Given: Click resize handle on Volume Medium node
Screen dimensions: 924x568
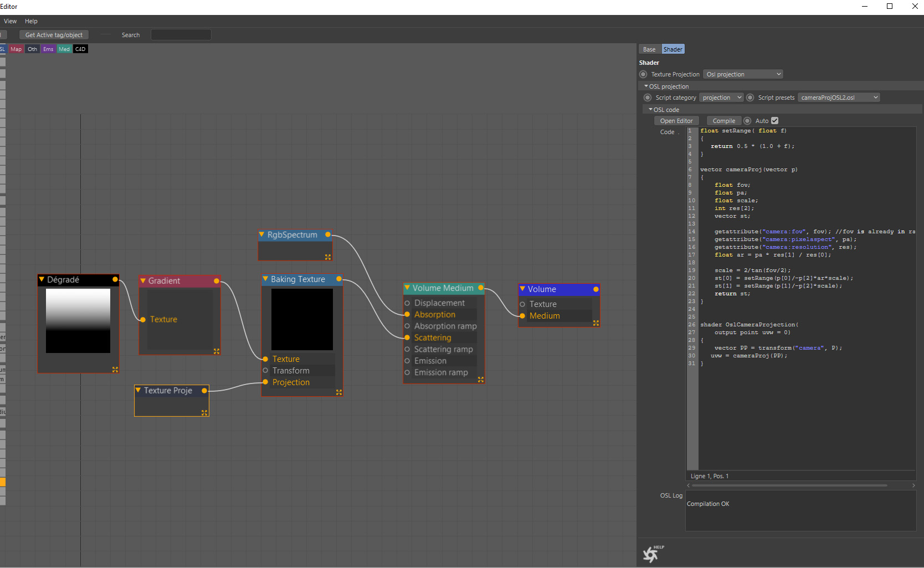Looking at the screenshot, I should coord(481,380).
